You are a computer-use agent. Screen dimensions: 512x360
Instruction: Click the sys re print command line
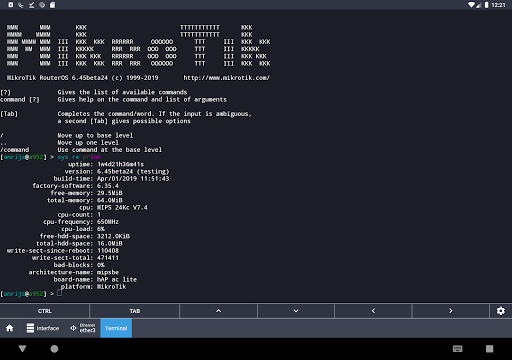point(79,157)
